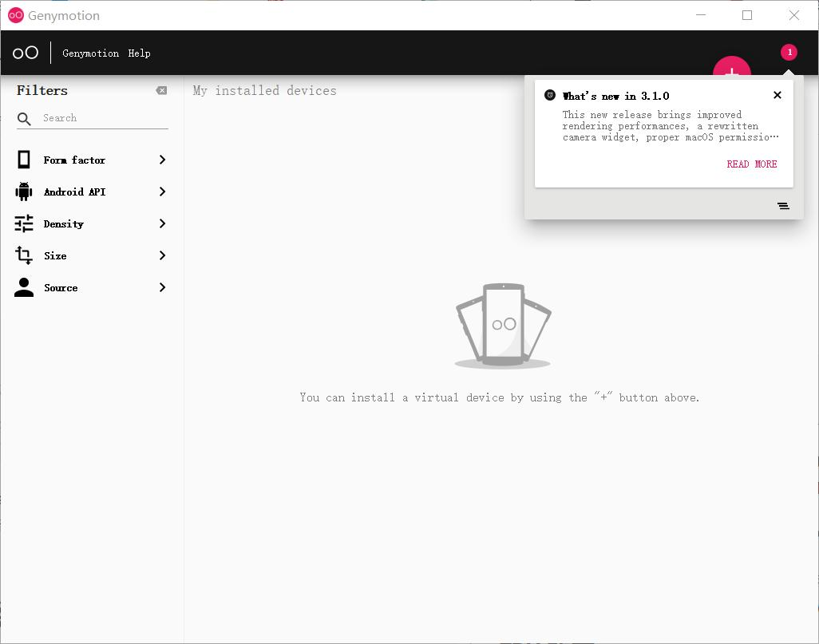The image size is (819, 644).
Task: Click the What's new alarm icon
Action: pyautogui.click(x=550, y=95)
